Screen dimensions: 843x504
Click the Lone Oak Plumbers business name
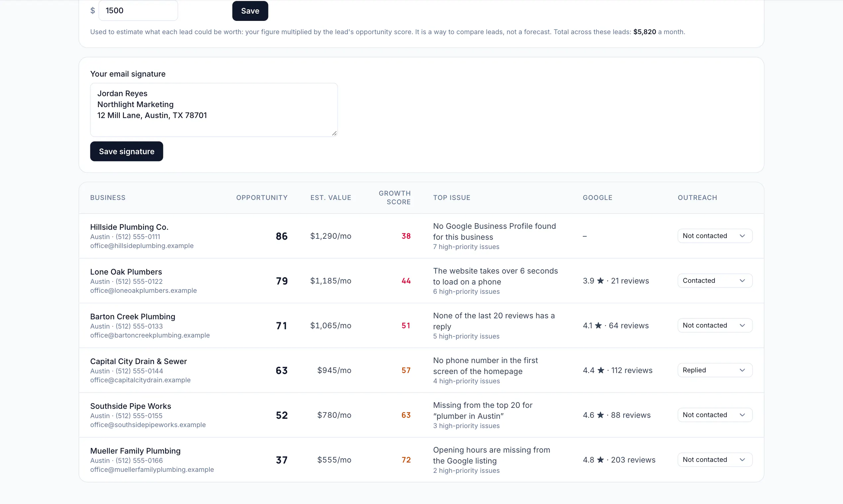pos(126,272)
